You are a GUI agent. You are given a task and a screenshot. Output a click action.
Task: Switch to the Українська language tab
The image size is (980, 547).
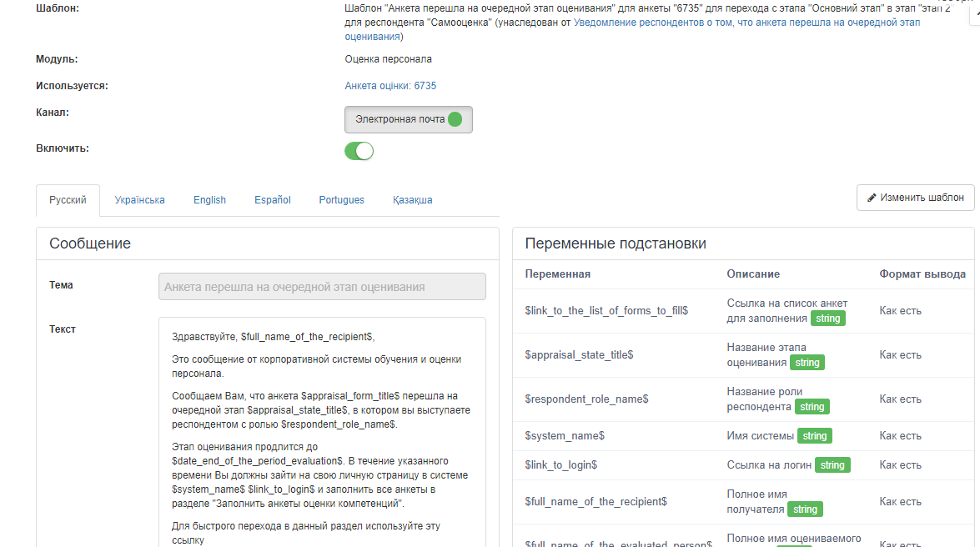(139, 200)
